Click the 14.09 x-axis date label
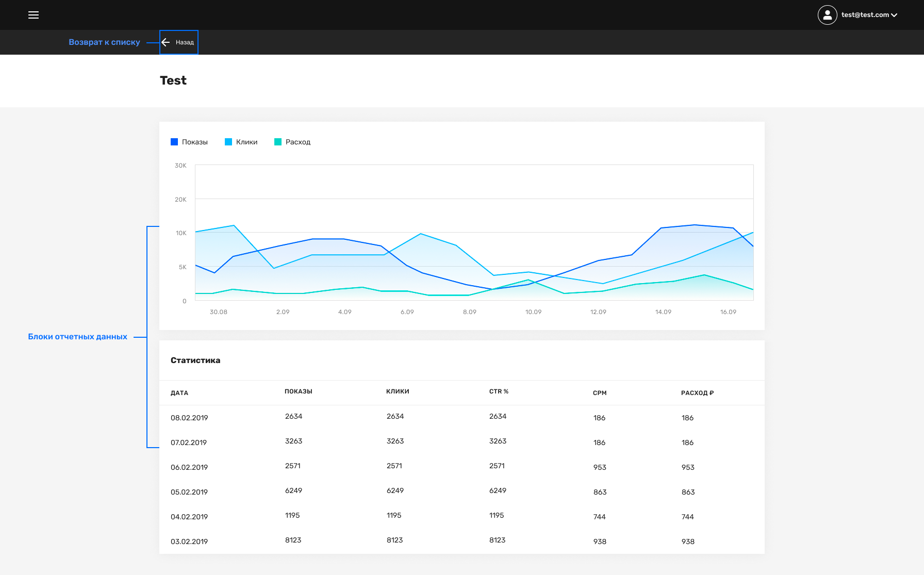 click(663, 312)
